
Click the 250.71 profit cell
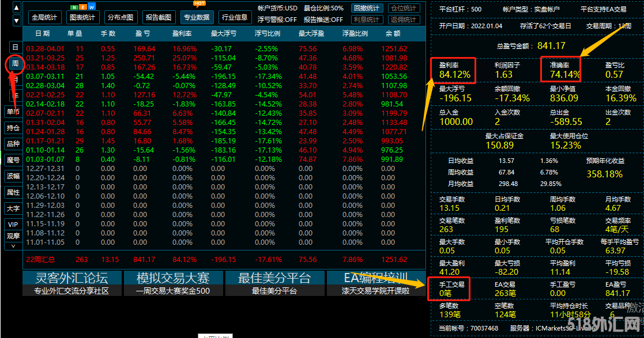144,58
